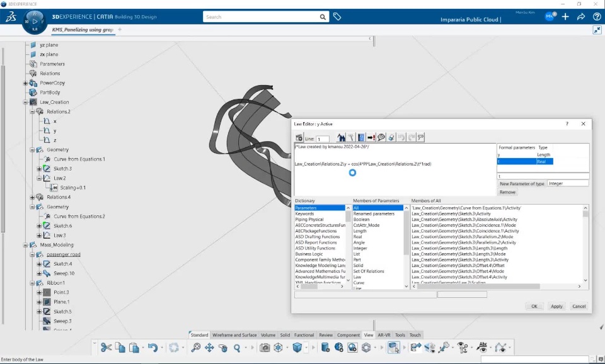Expand the PowerCopy node
The image size is (605, 364).
tap(25, 83)
